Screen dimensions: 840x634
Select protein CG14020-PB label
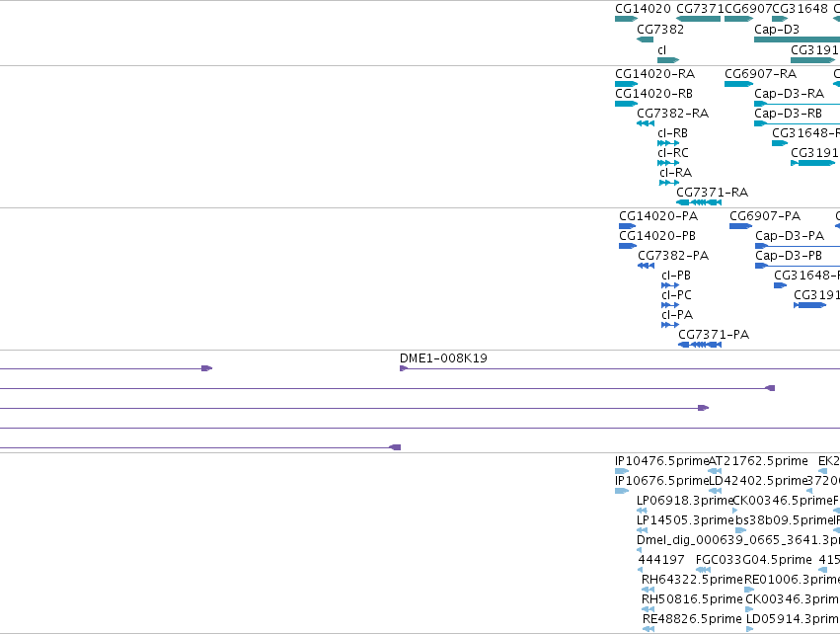[x=657, y=236]
